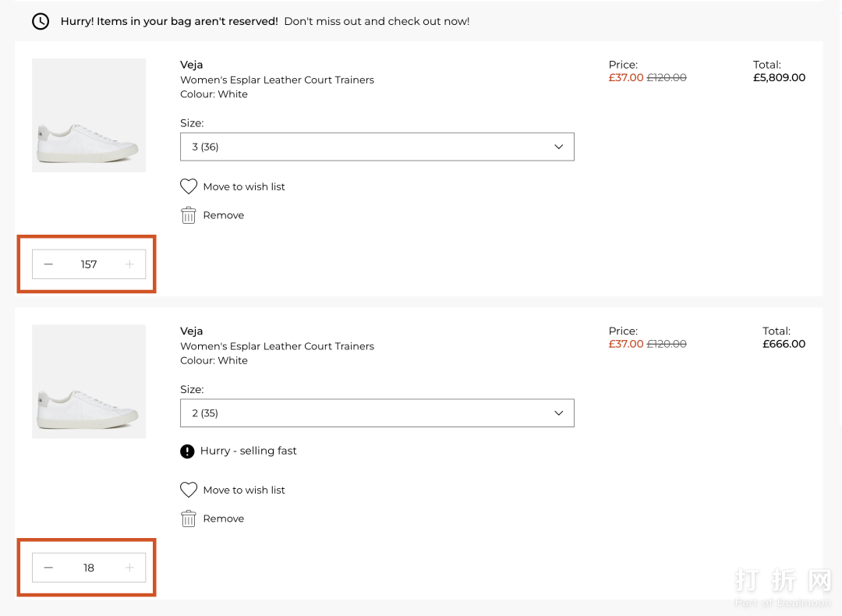
Task: Move size 3 (36) trainers to wish list
Action: click(244, 187)
